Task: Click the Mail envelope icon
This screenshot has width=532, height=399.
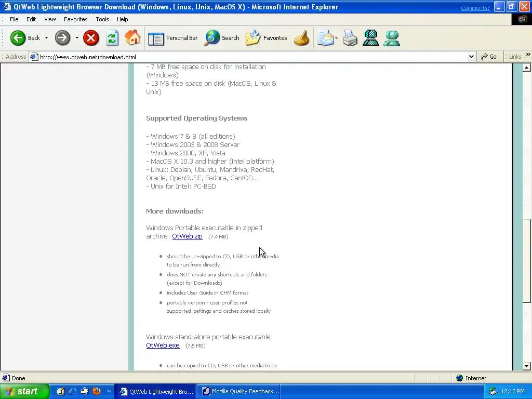Action: point(325,38)
